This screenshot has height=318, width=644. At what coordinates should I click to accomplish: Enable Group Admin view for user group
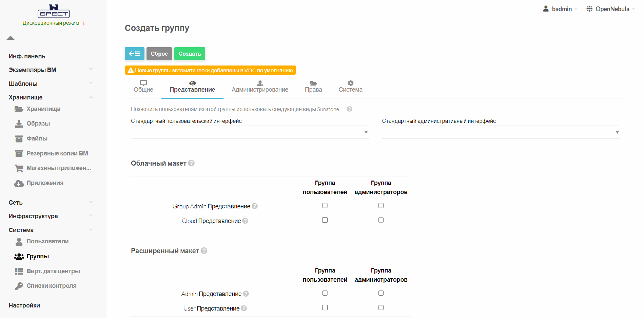pyautogui.click(x=325, y=206)
